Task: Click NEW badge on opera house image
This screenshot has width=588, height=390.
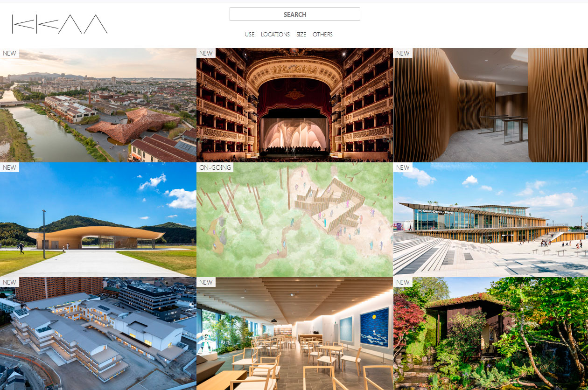Action: tap(206, 53)
